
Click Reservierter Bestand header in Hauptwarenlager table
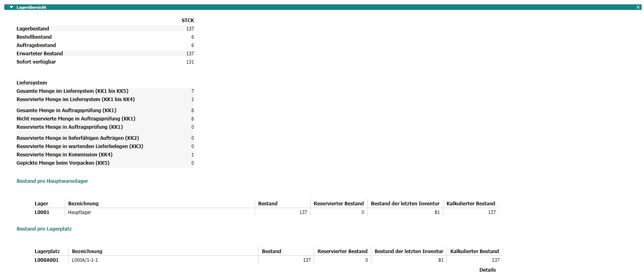(339, 204)
